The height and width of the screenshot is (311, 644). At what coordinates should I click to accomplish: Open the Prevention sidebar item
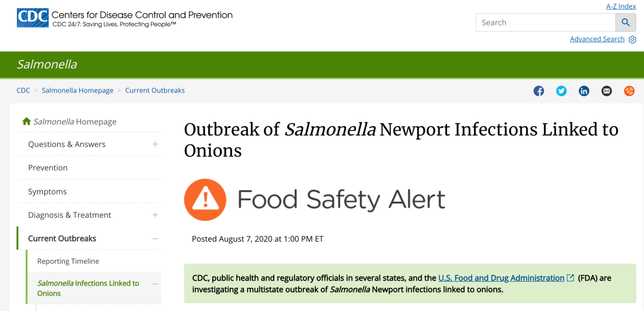coord(48,168)
